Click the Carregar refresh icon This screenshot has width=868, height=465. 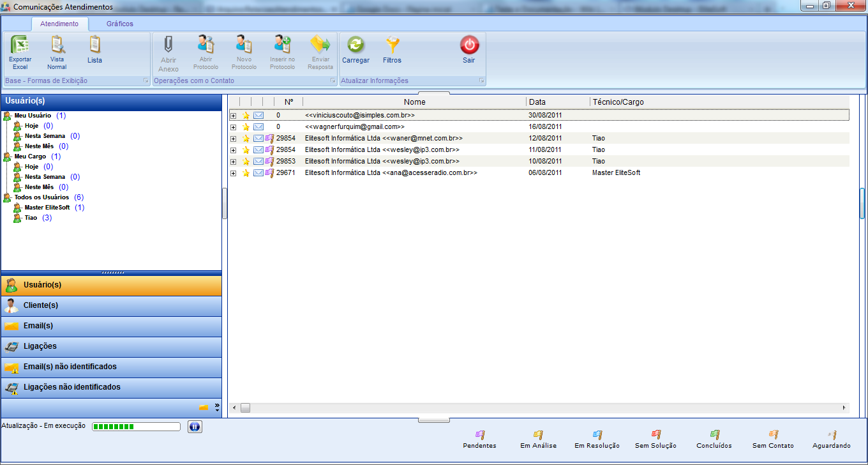355,46
